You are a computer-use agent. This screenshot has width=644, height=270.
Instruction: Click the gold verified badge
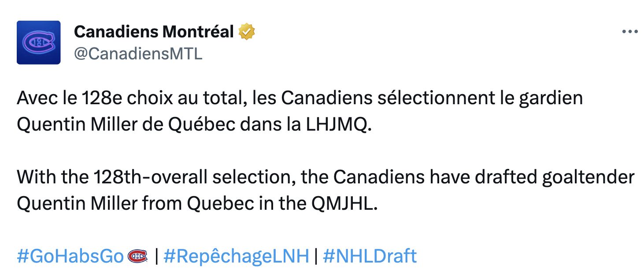click(x=247, y=31)
